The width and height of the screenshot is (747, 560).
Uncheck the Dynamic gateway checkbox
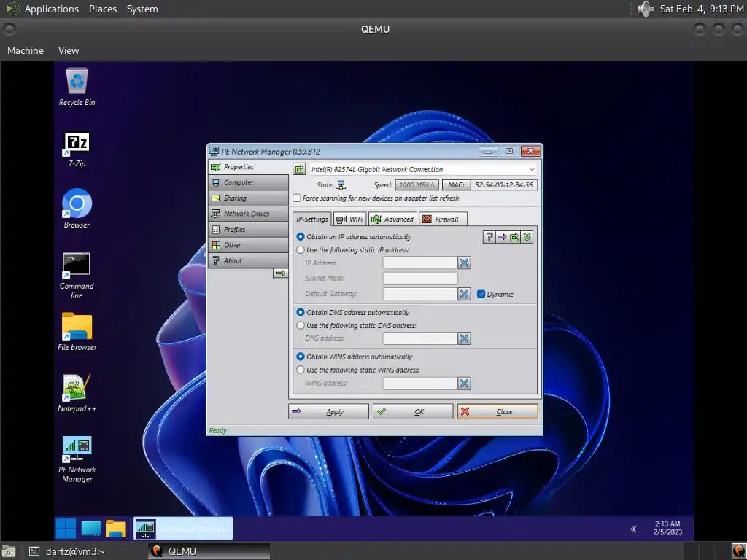481,294
